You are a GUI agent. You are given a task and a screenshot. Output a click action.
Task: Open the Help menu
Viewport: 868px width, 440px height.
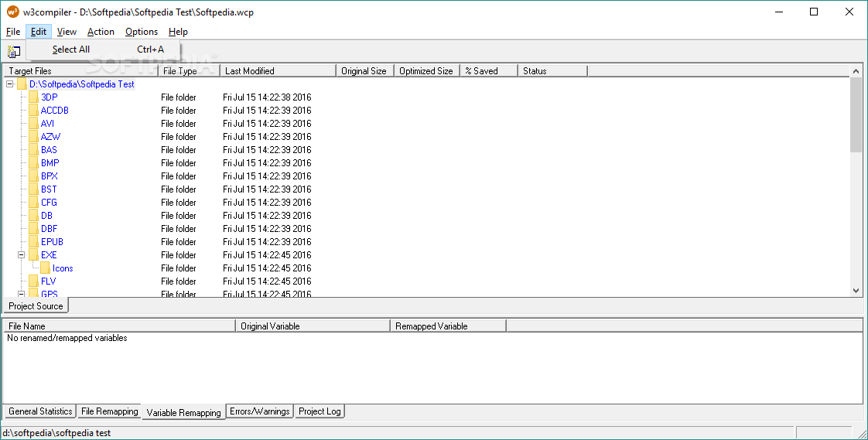pyautogui.click(x=178, y=32)
